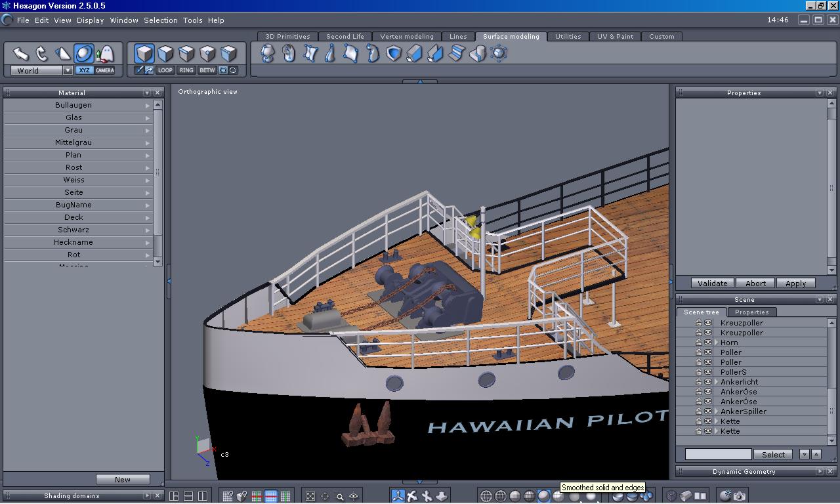Close the Material panel
The image size is (840, 504).
157,93
